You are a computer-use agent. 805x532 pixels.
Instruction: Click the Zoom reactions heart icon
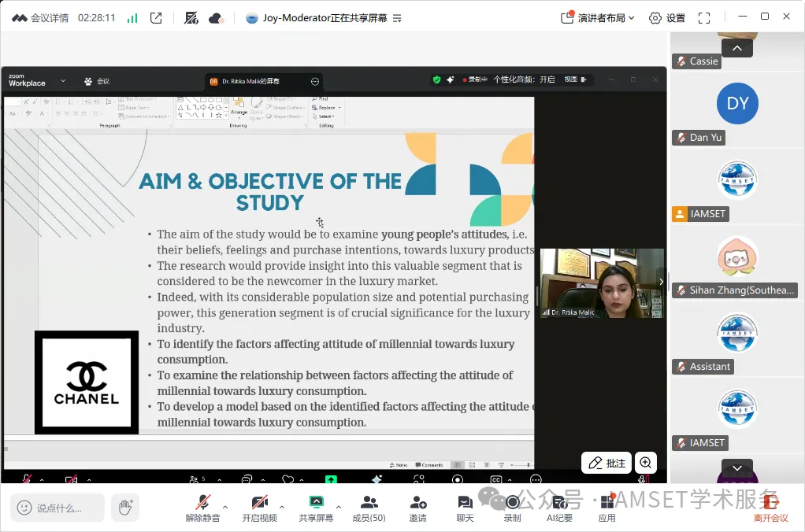288,480
